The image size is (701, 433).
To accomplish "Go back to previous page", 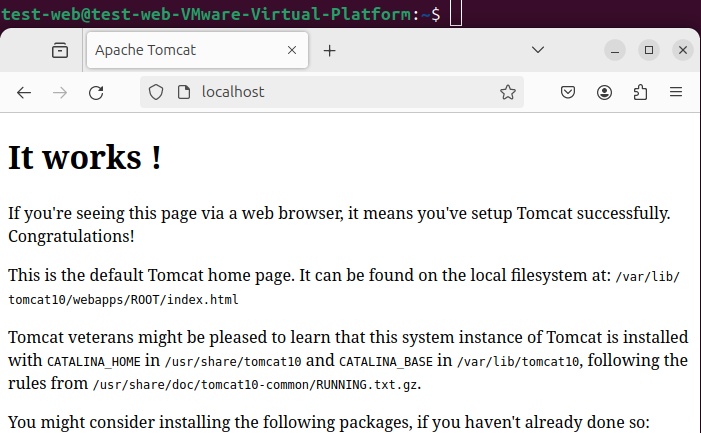I will [24, 92].
